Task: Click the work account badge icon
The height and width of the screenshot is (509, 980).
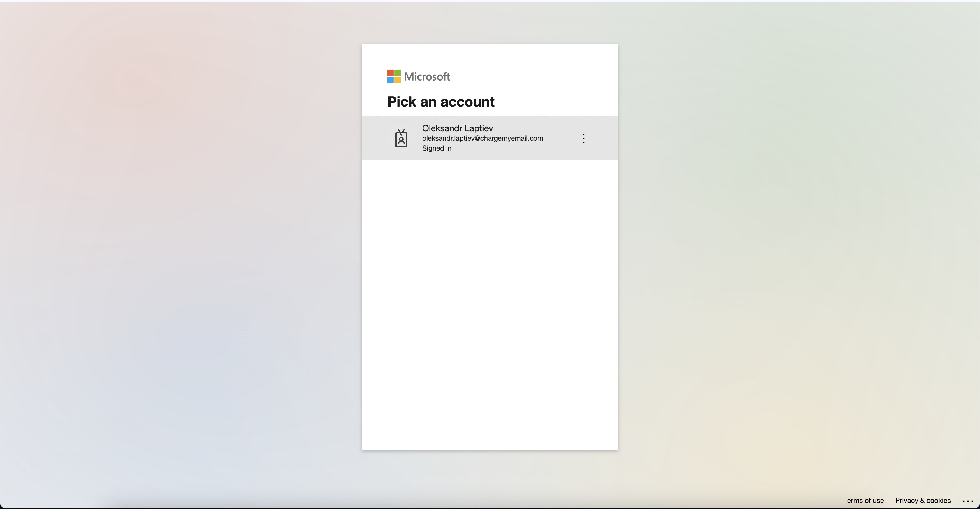Action: coord(401,138)
